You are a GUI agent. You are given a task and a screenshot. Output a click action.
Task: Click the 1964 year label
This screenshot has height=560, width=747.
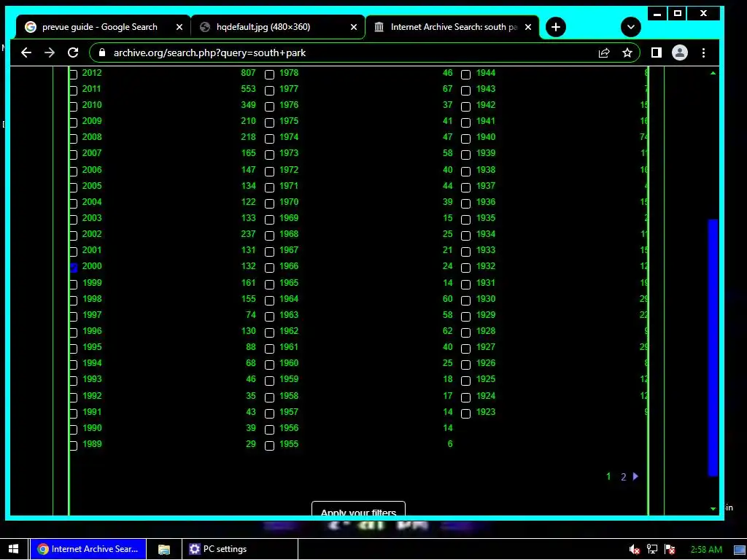click(289, 298)
